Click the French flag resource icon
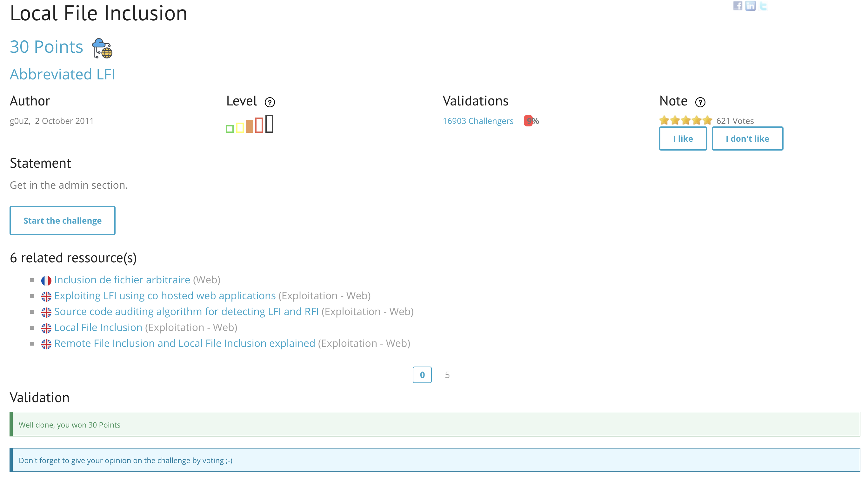 [46, 280]
